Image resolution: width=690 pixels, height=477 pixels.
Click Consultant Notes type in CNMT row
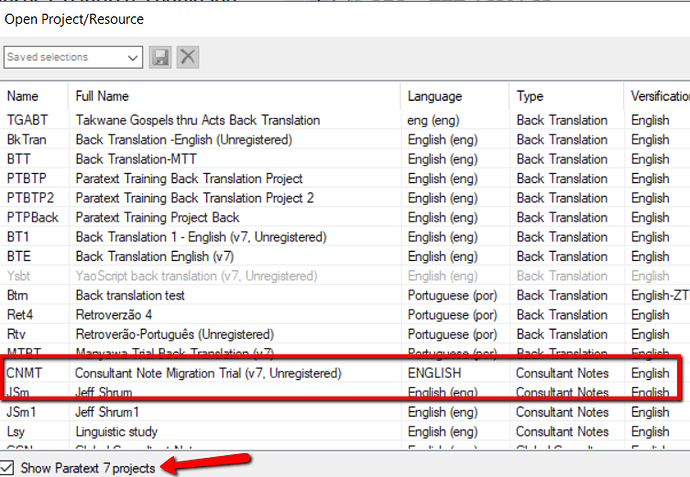[562, 373]
